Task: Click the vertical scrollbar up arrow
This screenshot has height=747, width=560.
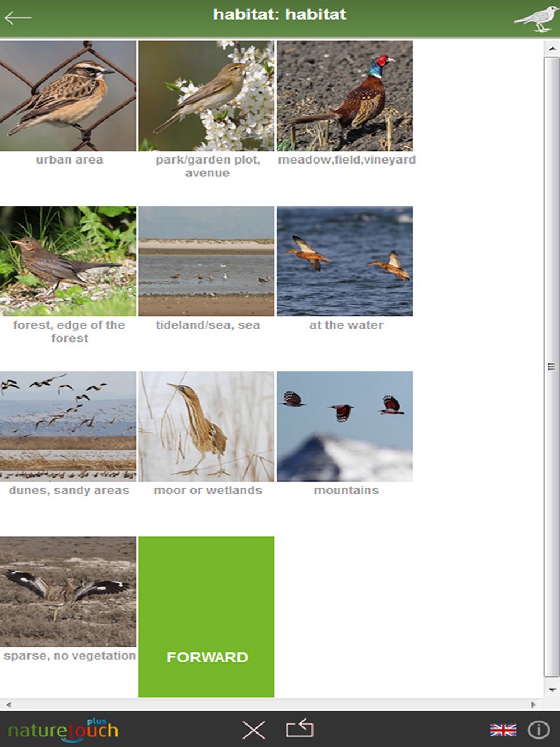Action: pyautogui.click(x=552, y=49)
